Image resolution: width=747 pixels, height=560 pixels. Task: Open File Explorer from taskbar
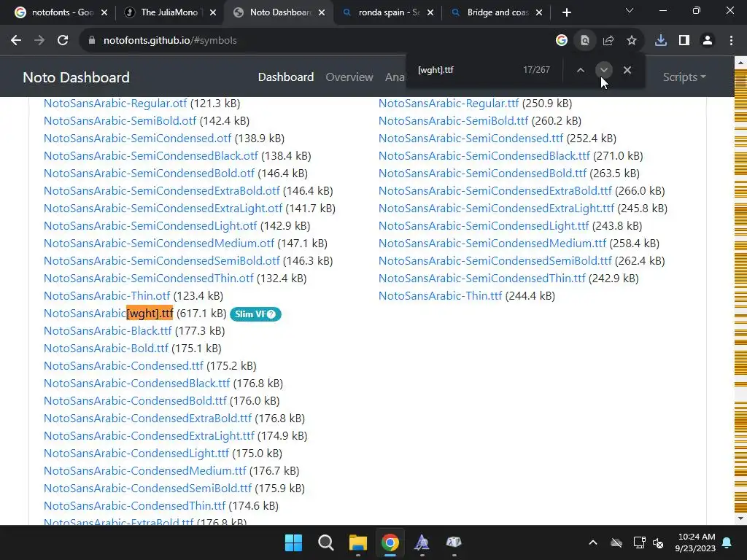[x=357, y=542]
